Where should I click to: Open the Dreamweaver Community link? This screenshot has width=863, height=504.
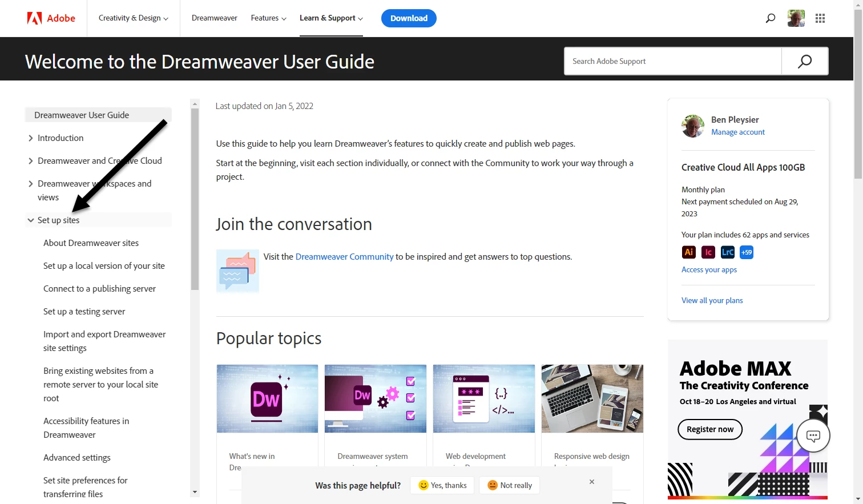344,257
